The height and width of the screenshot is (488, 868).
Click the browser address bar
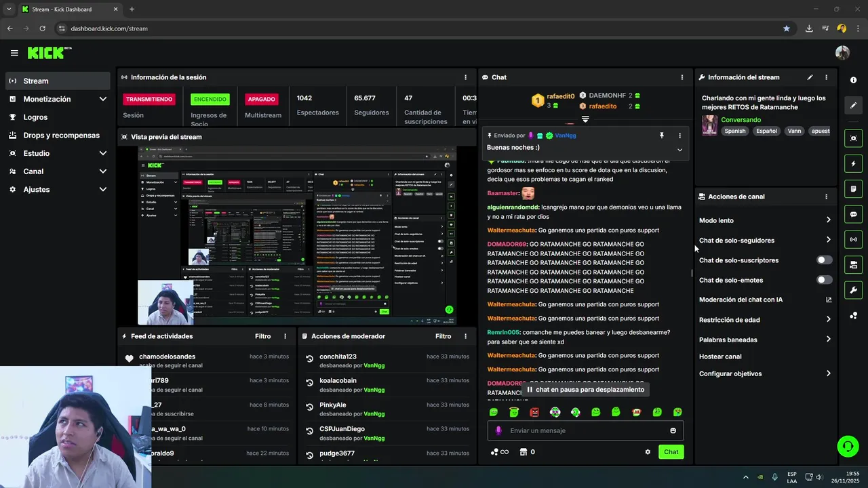pos(420,28)
